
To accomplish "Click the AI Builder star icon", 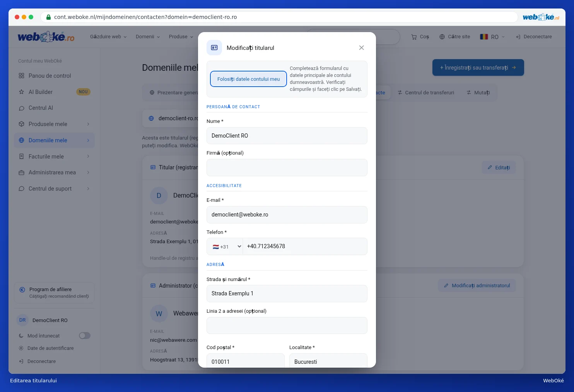I will click(21, 92).
